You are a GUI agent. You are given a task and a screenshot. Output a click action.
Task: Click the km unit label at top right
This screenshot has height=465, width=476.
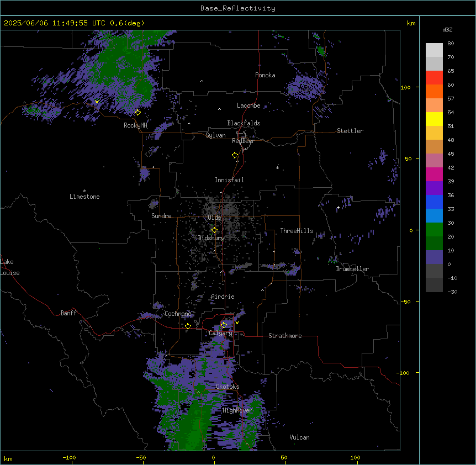click(x=411, y=23)
